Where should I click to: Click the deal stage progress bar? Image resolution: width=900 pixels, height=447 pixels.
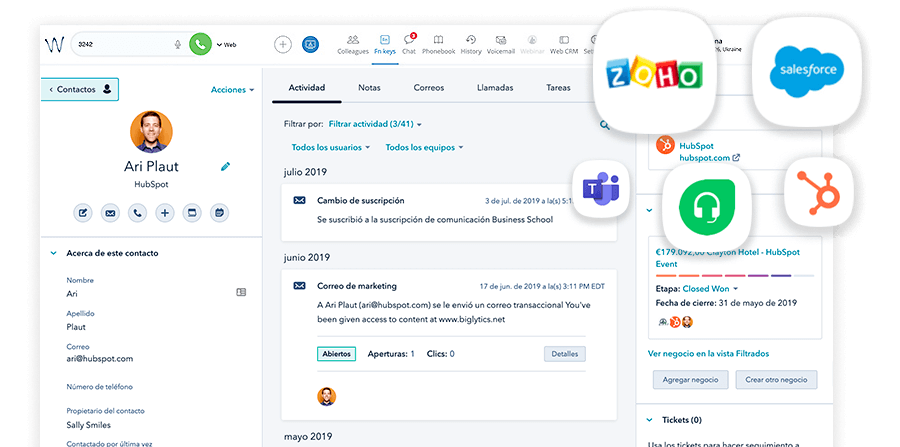[735, 276]
